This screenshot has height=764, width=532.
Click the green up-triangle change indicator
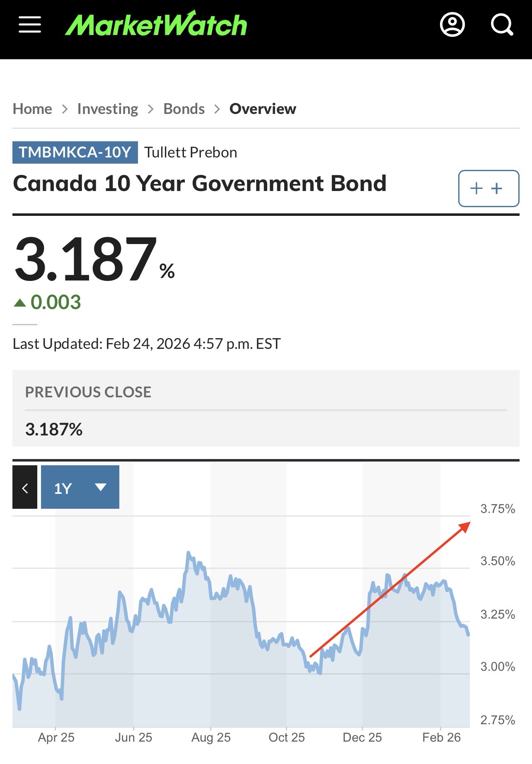pos(20,303)
